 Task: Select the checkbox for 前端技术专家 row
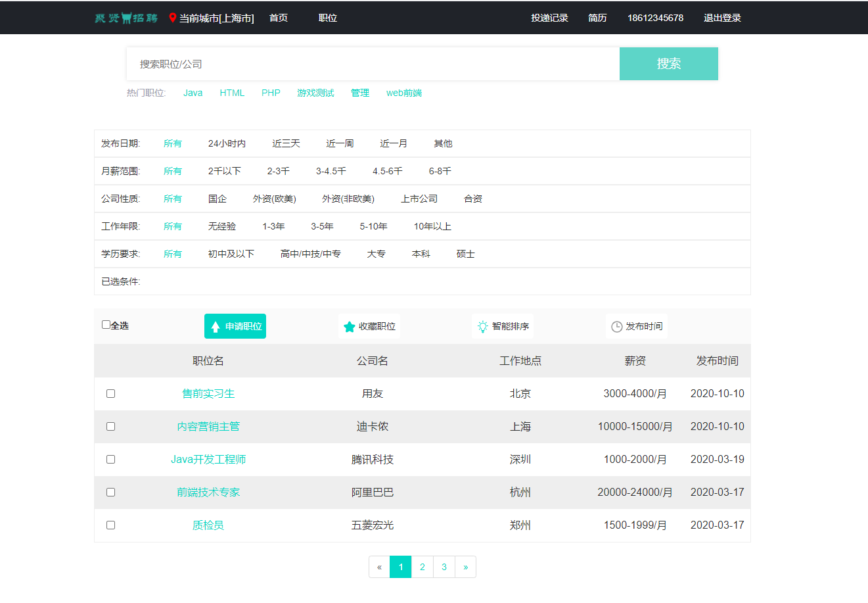[x=110, y=492]
